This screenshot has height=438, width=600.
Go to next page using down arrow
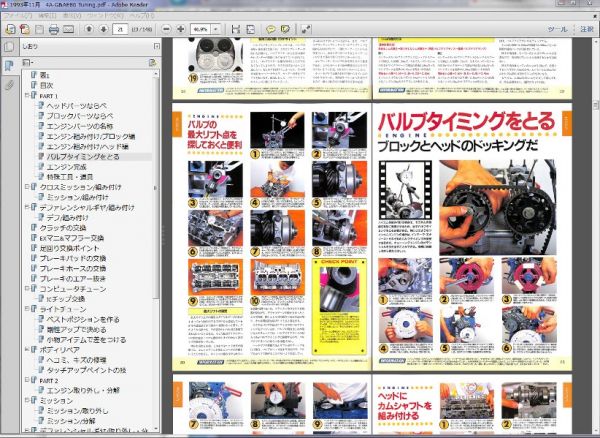(x=102, y=29)
